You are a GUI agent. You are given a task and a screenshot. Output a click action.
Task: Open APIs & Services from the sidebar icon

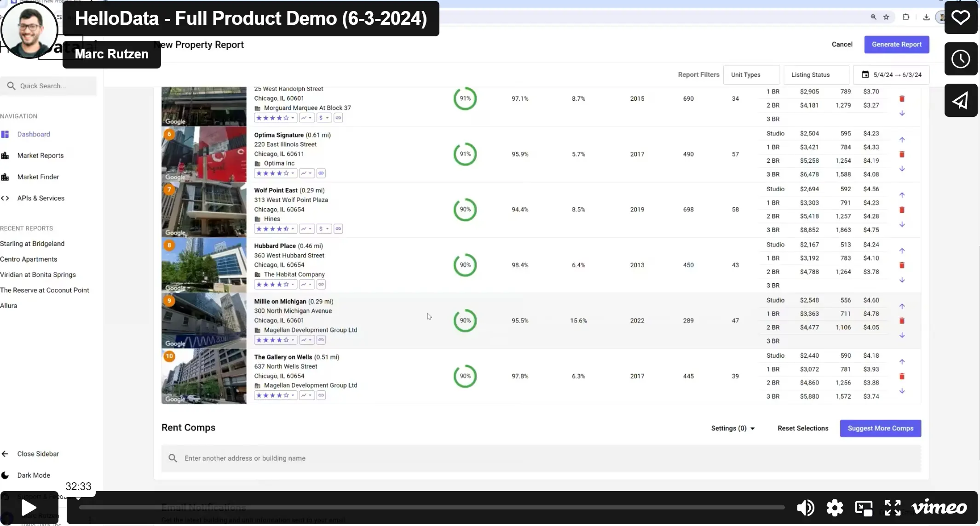coord(6,198)
